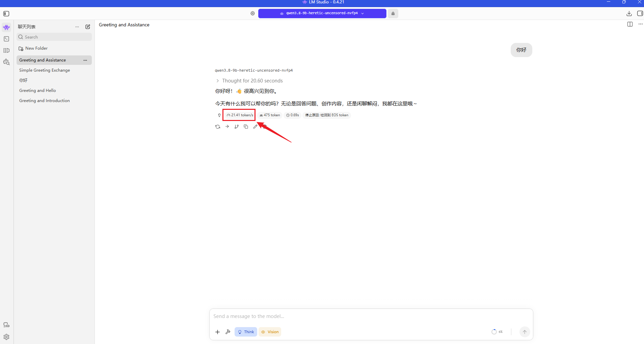
Task: Click the user message bubble 你好
Action: [x=521, y=50]
